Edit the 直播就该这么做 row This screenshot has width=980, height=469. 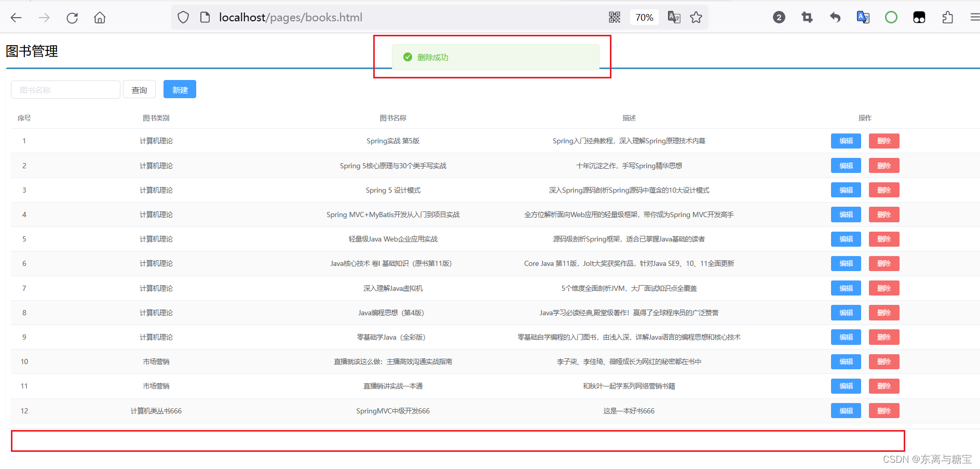pos(846,361)
